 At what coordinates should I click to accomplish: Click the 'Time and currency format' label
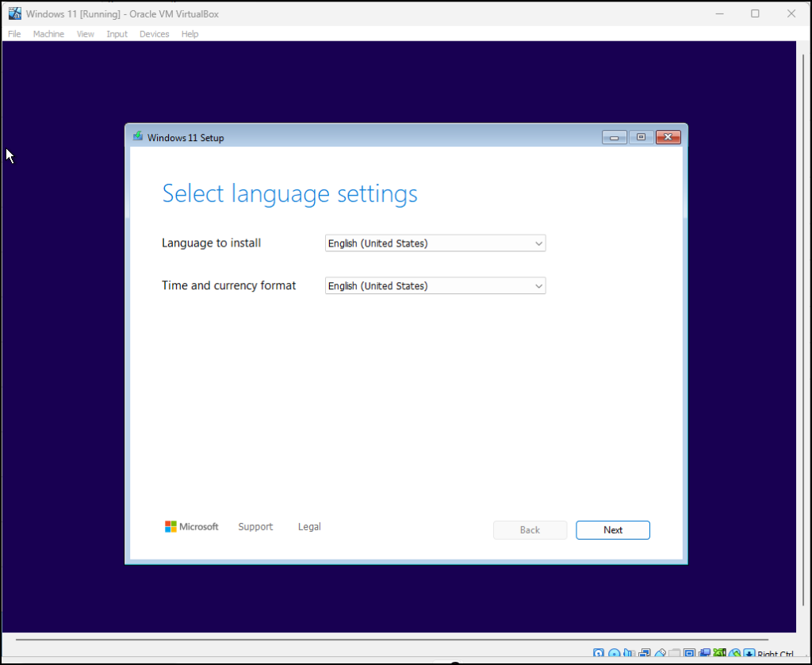pyautogui.click(x=229, y=285)
